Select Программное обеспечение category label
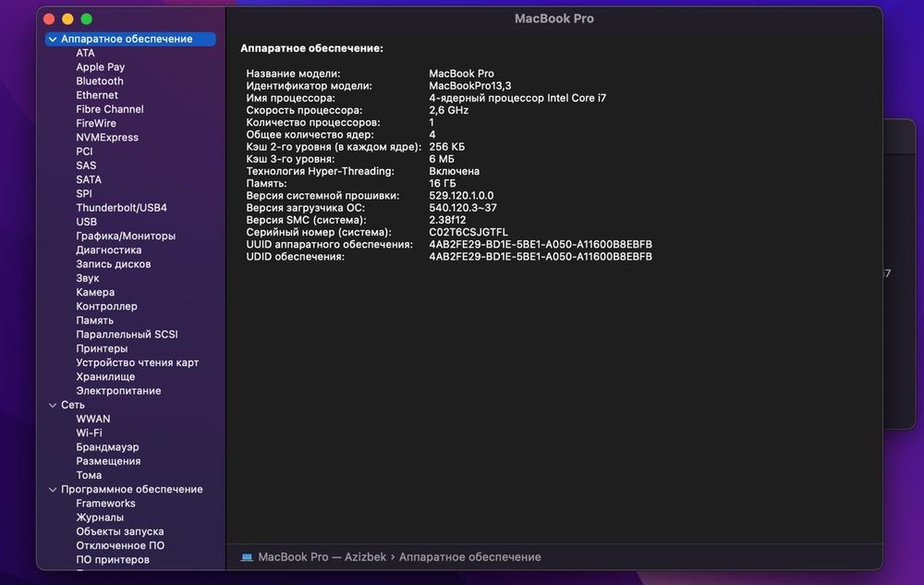Screen dimensions: 924x585 click(x=132, y=490)
